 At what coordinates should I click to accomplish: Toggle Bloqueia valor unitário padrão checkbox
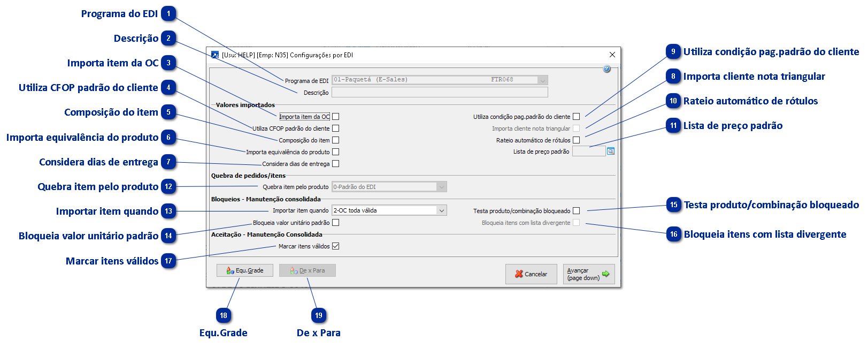[336, 223]
